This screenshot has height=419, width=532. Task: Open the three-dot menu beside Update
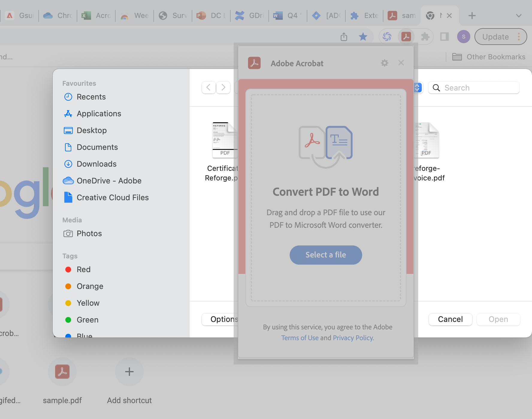519,37
